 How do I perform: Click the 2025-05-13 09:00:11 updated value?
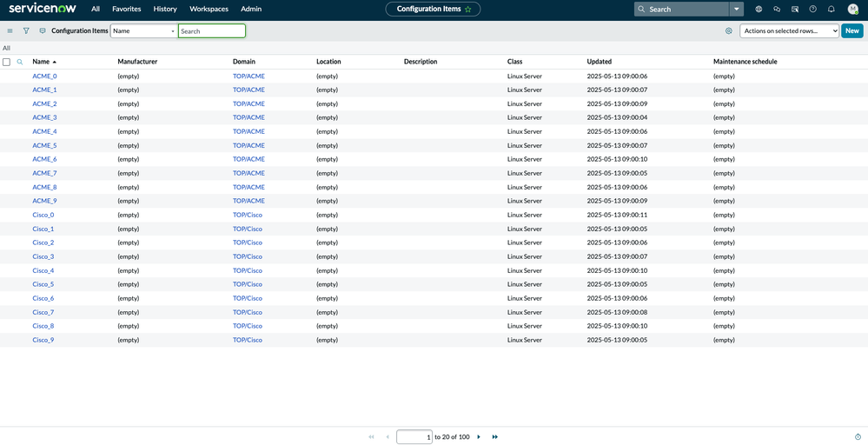coord(617,215)
